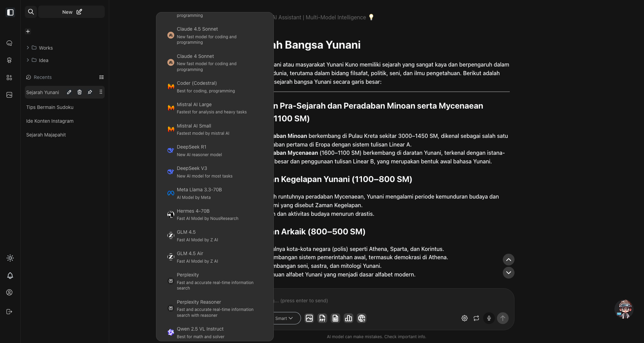Pin the Sejarah Yunani chat

coord(90,92)
